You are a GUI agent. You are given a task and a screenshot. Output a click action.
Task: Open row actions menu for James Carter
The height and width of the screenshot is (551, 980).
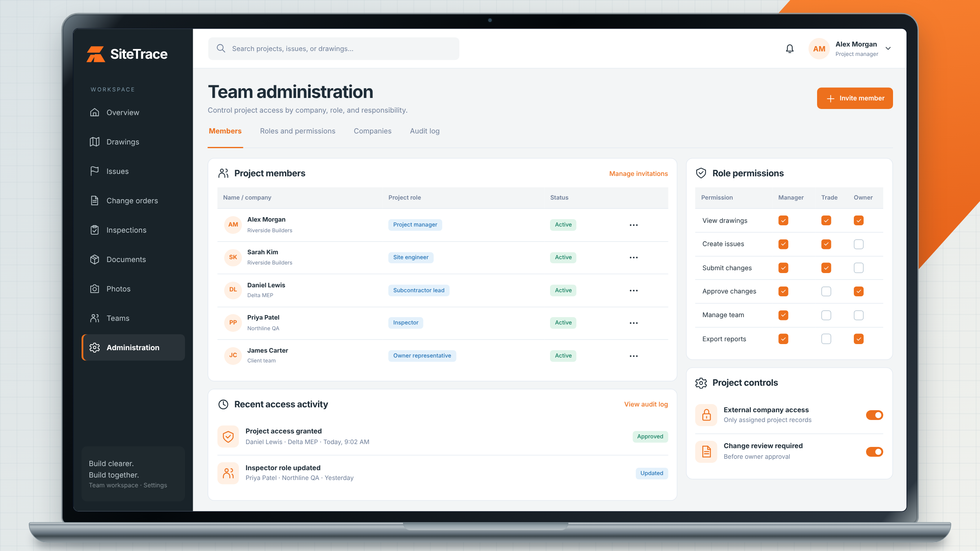point(633,356)
